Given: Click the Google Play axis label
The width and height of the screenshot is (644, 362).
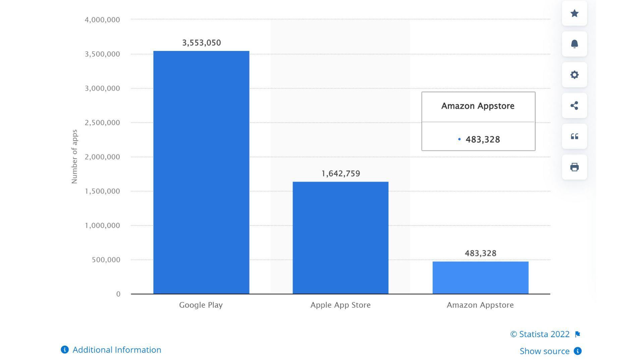Looking at the screenshot, I should [x=201, y=305].
